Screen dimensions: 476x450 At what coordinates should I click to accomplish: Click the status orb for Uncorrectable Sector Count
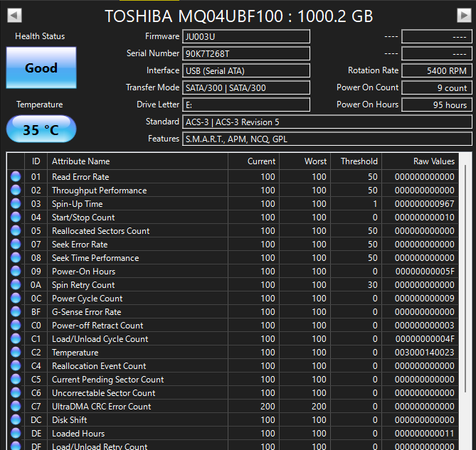pyautogui.click(x=16, y=392)
